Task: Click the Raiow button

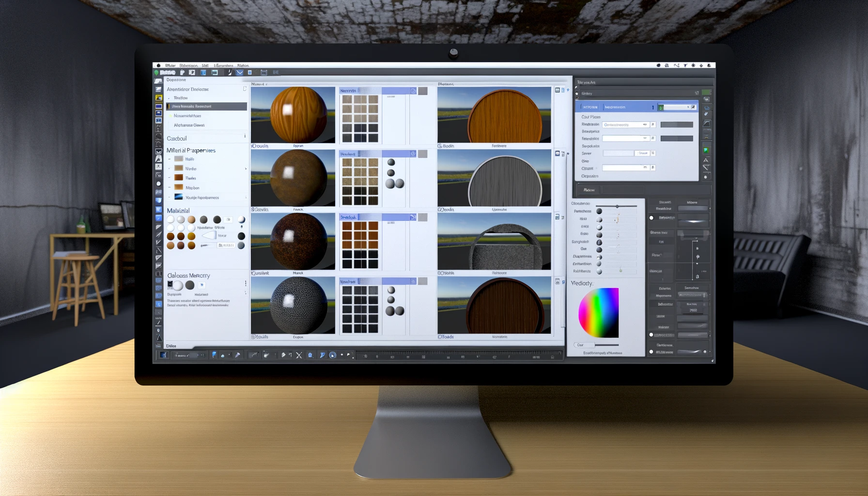Action: pos(589,190)
